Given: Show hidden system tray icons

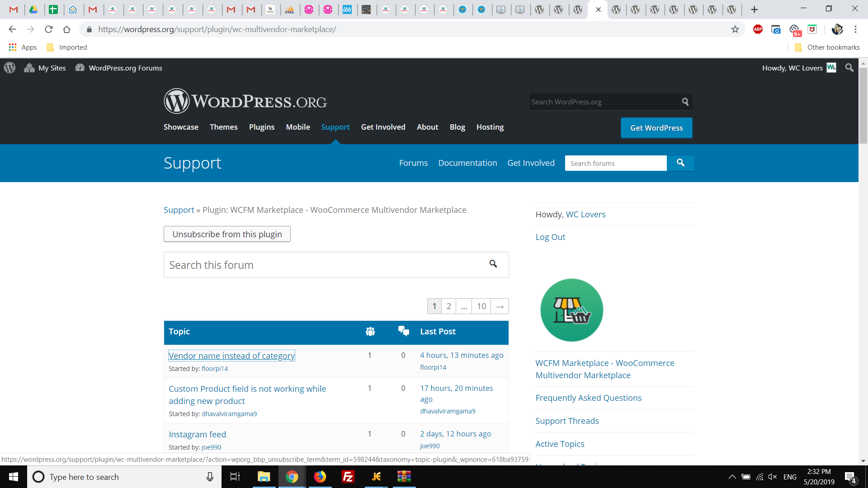Looking at the screenshot, I should point(732,477).
